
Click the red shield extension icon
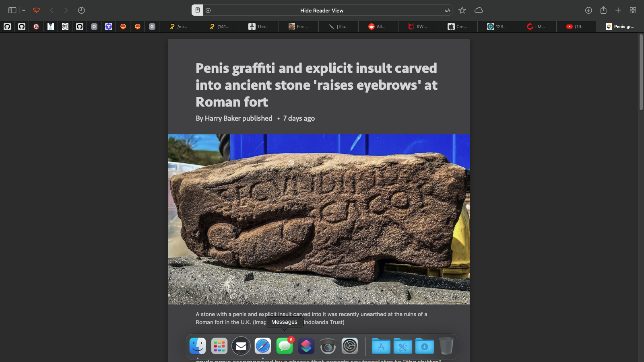click(37, 10)
